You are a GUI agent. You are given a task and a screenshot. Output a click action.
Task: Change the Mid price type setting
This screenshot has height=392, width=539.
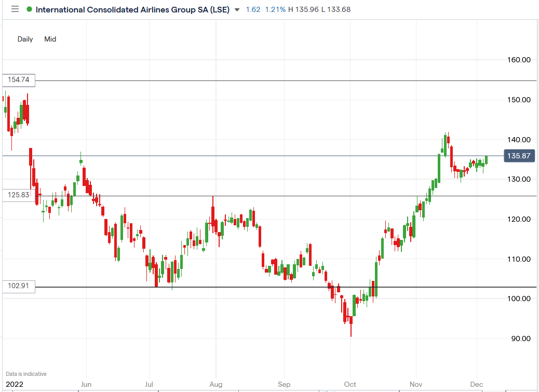(50, 39)
